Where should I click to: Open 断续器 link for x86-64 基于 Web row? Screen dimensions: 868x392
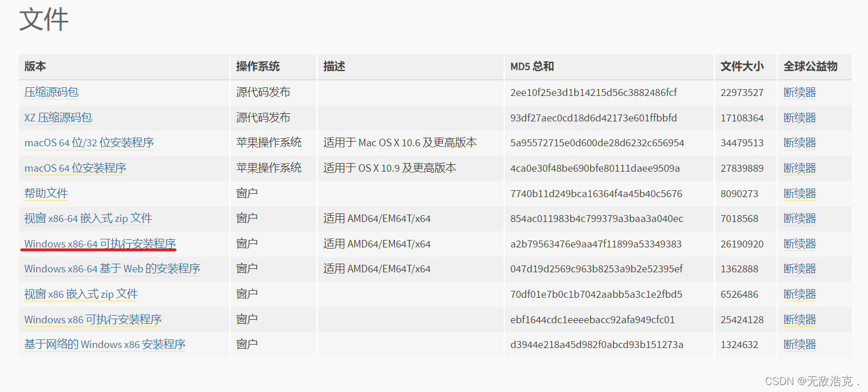tap(800, 268)
